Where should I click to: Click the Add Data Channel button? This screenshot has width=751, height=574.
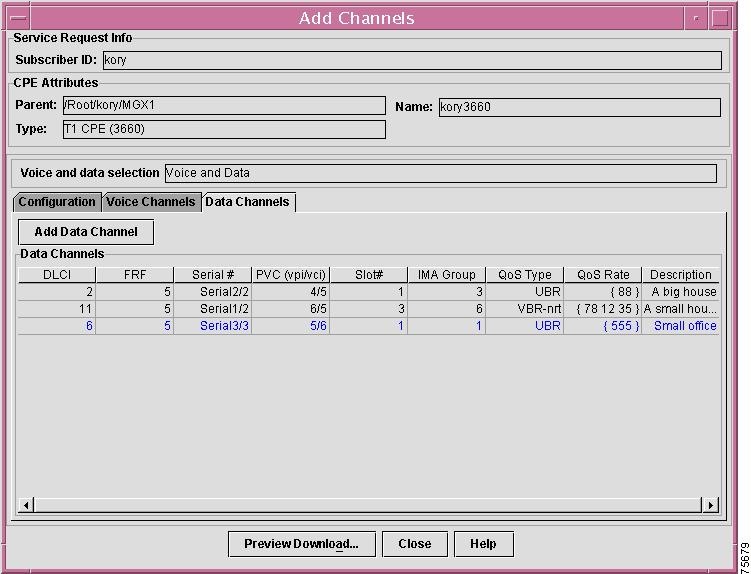(86, 232)
